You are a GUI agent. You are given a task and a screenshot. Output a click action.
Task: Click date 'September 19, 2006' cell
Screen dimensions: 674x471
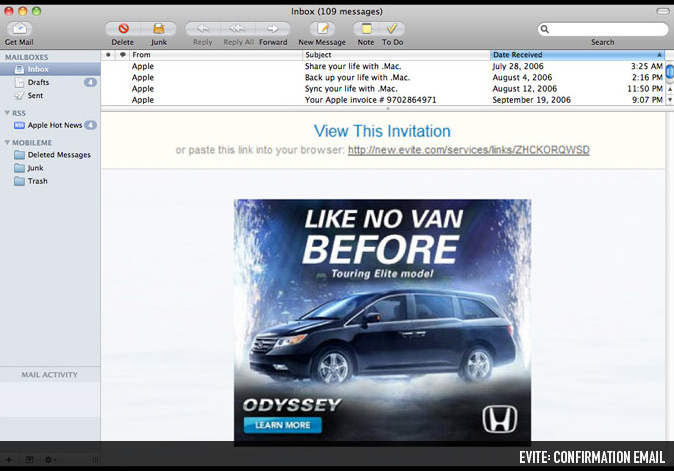531,100
